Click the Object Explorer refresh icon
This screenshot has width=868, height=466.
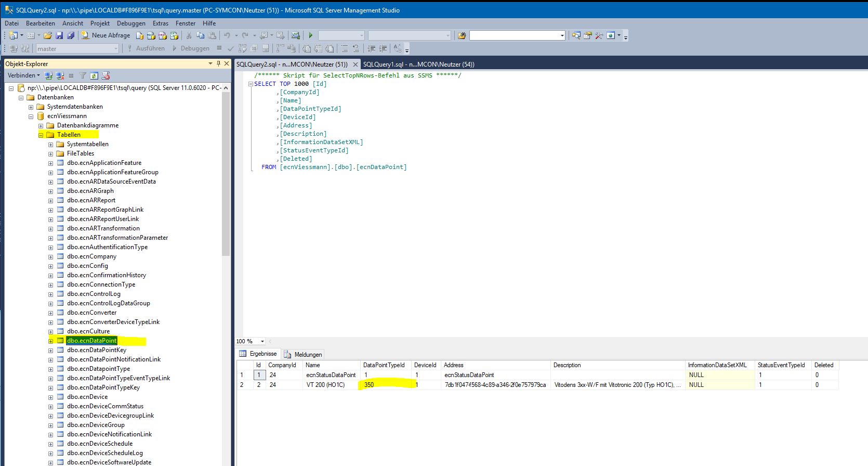pos(94,75)
